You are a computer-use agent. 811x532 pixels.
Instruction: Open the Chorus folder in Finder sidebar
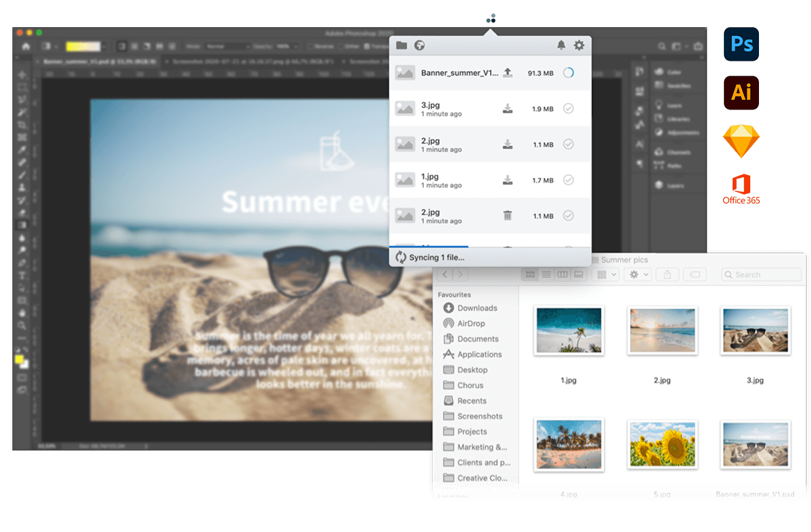(463, 385)
